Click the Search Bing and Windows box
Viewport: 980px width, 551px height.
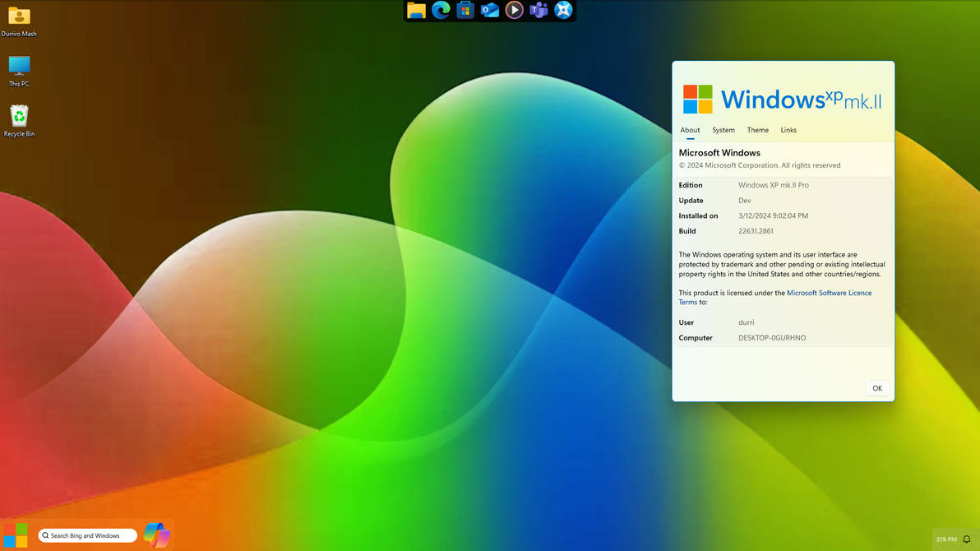point(87,535)
